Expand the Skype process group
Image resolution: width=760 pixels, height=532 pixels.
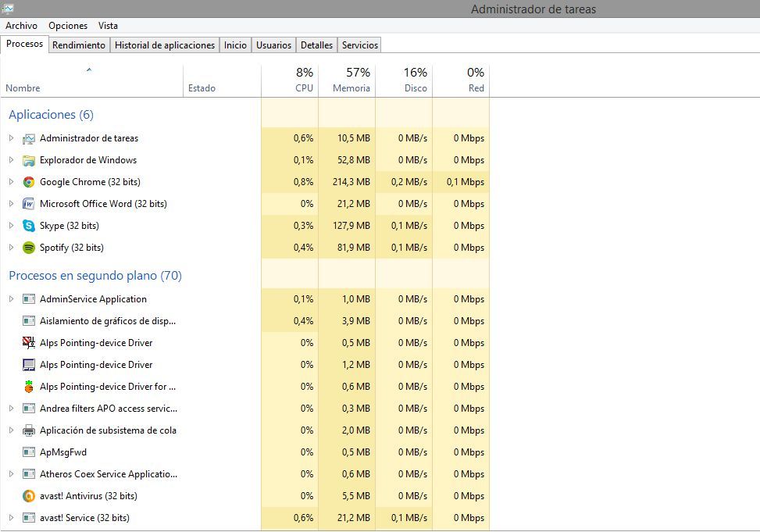click(x=11, y=226)
